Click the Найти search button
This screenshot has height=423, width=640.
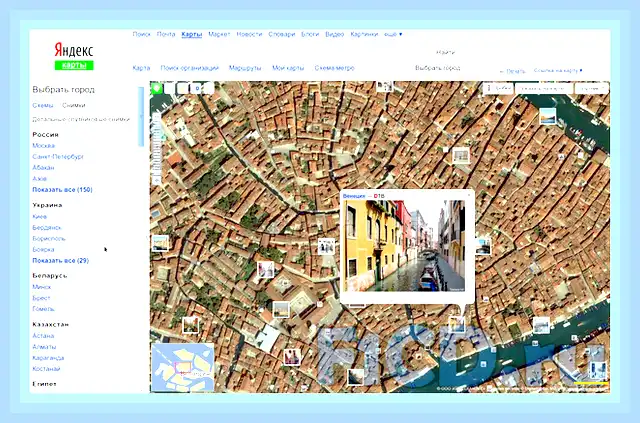[445, 52]
